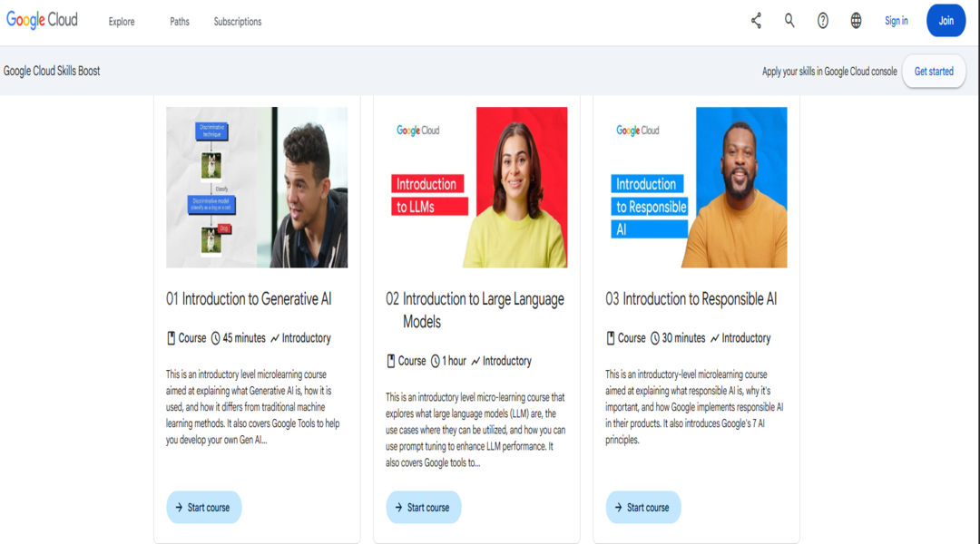Click the blue Join button
Screen dimensions: 980x544
946,21
